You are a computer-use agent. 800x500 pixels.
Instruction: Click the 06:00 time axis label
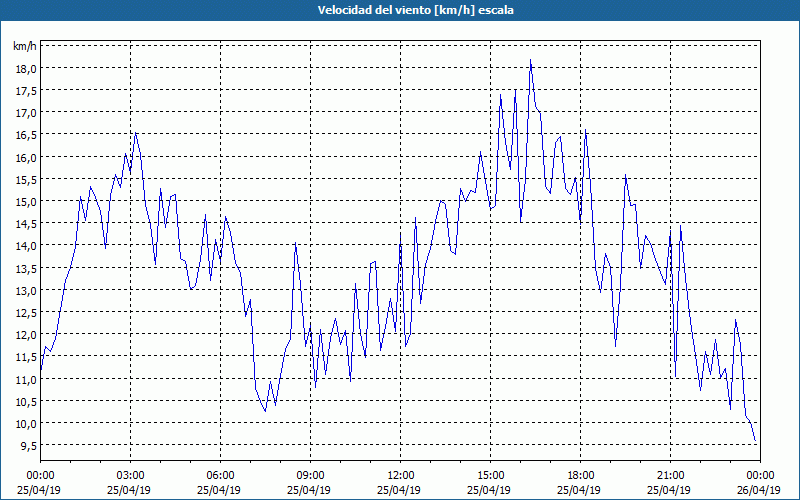pyautogui.click(x=220, y=476)
